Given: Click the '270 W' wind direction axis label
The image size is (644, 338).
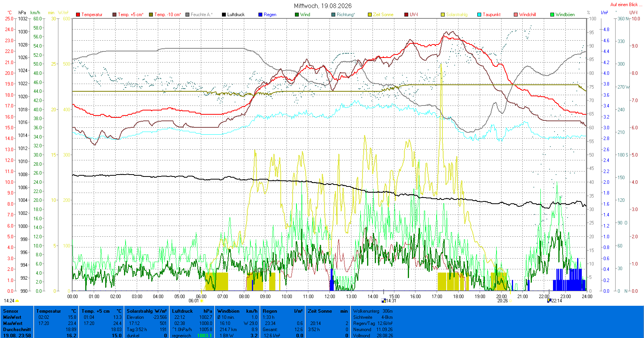Looking at the screenshot, I should [x=623, y=87].
